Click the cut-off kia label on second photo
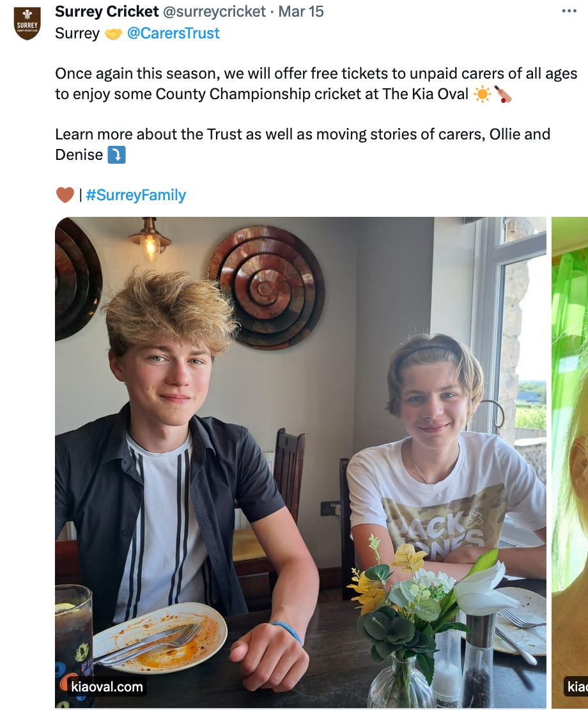Screen dimensions: 588x710 pos(576,686)
